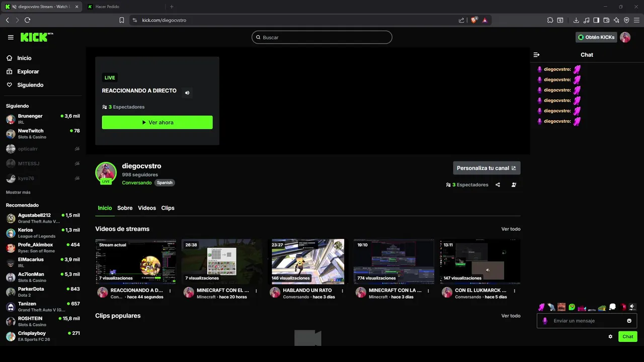Open ROSHTEIN recommended channel

click(x=43, y=321)
